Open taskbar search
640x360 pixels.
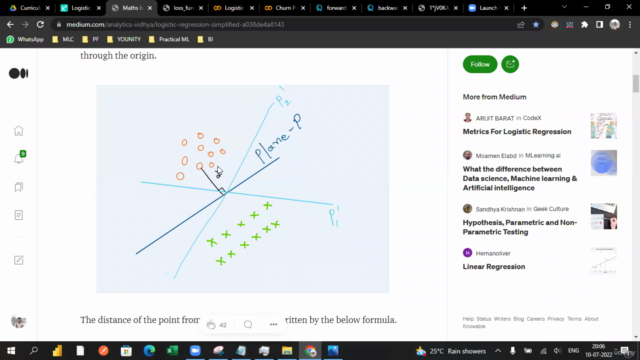(x=34, y=351)
